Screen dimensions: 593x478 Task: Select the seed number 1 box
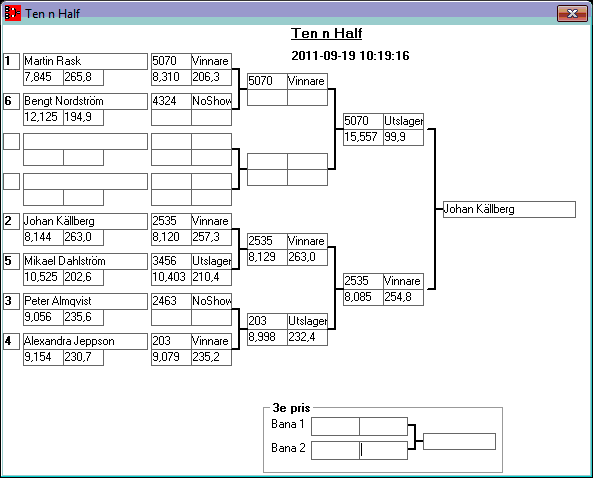(11, 61)
